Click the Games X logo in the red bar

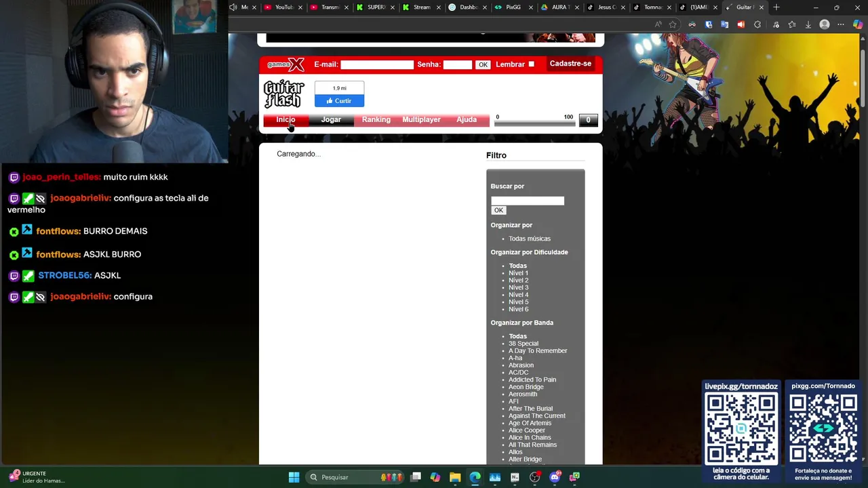285,64
